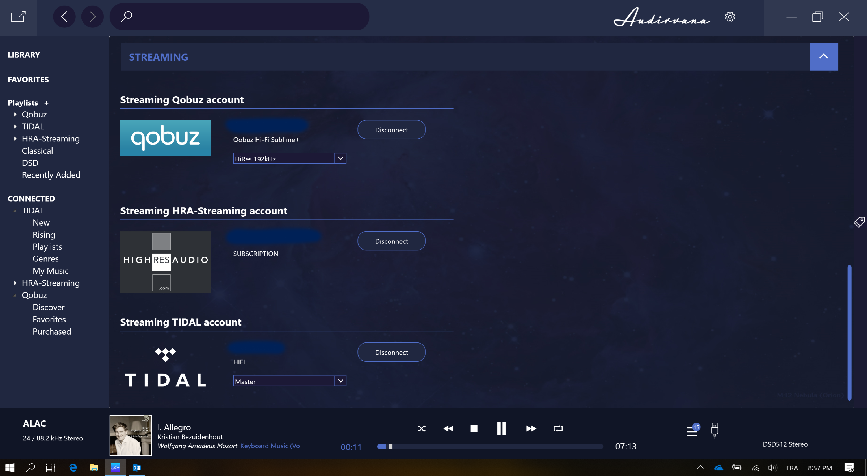Open Audirvana settings gear
Viewport: 868px width, 476px height.
coord(730,17)
